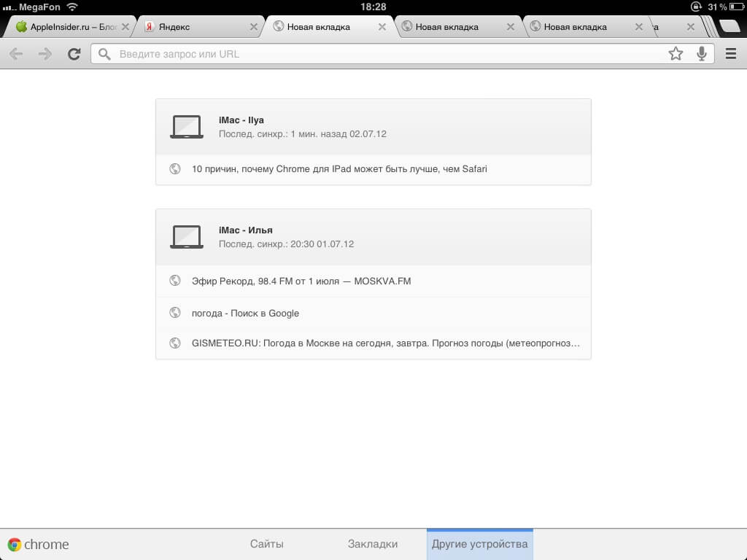Image resolution: width=747 pixels, height=560 pixels.
Task: Focus the Введите запрос или URL field
Action: 403,54
